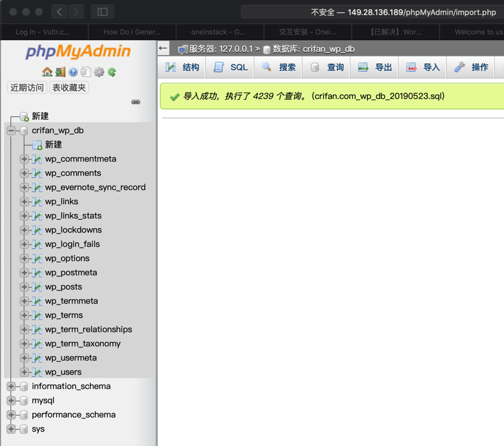Expand the wp_lockdowns table node
The width and height of the screenshot is (504, 446).
coord(24,230)
